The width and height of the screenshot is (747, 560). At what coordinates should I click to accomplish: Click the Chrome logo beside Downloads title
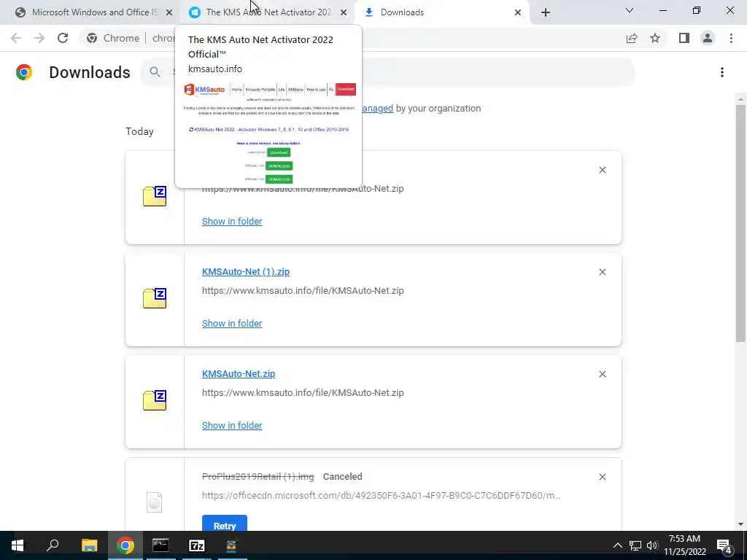[x=24, y=72]
